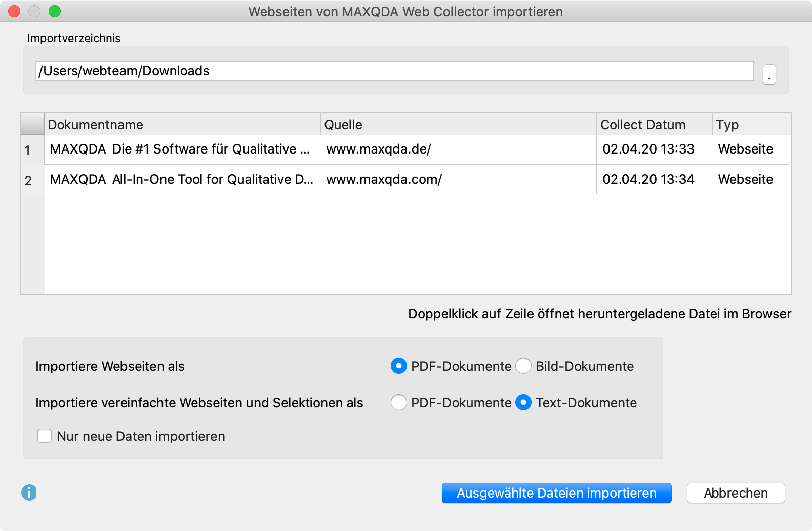Click date cell 02.04.20 13:33
The width and height of the screenshot is (812, 531).
point(655,149)
